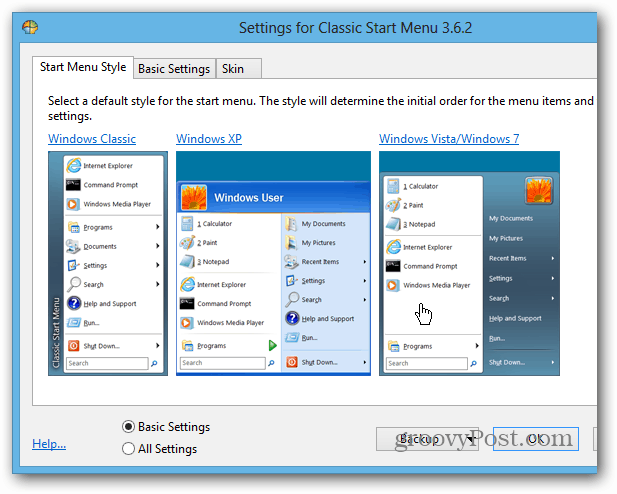Choose the Windows XP style link

point(209,139)
